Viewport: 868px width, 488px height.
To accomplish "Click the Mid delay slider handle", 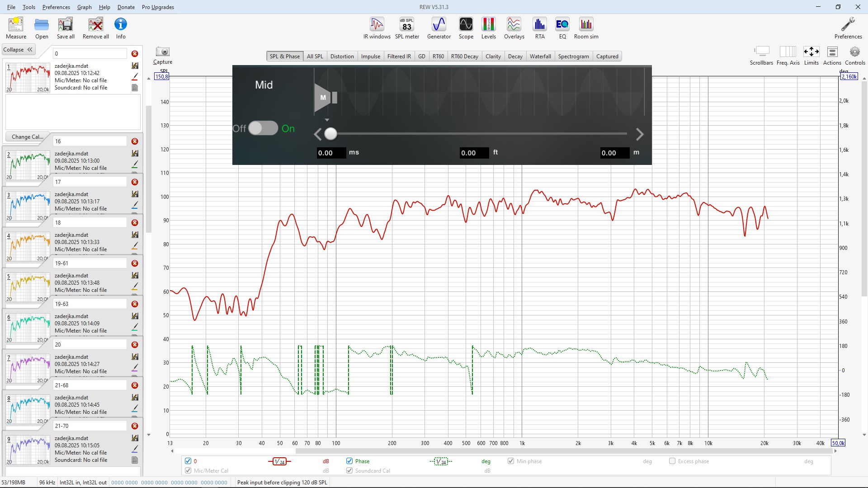I will [331, 134].
